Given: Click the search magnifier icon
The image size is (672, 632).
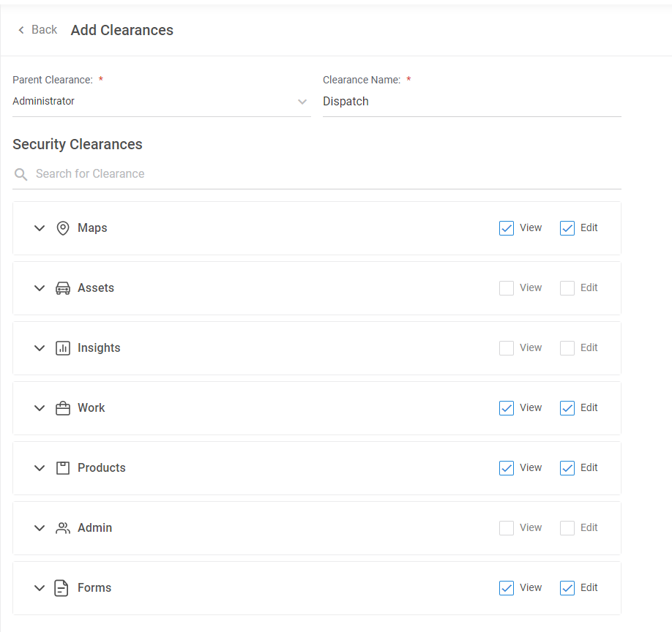Looking at the screenshot, I should 21,174.
